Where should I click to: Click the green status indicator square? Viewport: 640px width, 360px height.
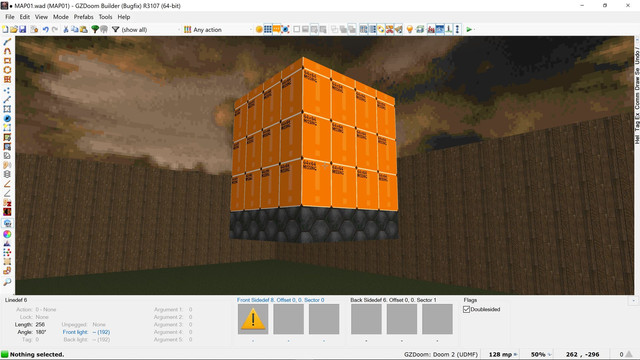[x=4, y=354]
